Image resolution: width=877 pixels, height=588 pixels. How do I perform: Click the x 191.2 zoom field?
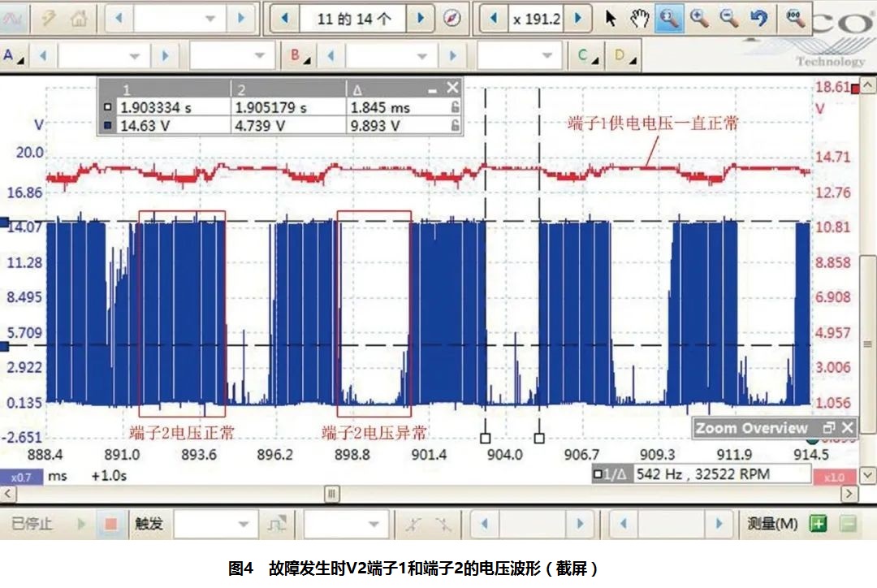point(537,19)
